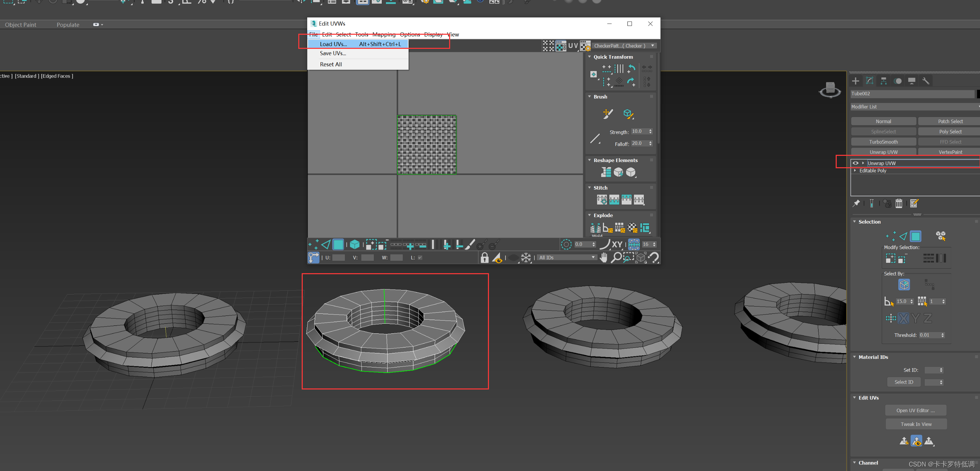Viewport: 980px width, 471px height.
Task: Click the Freeze snowflake icon
Action: (525, 258)
